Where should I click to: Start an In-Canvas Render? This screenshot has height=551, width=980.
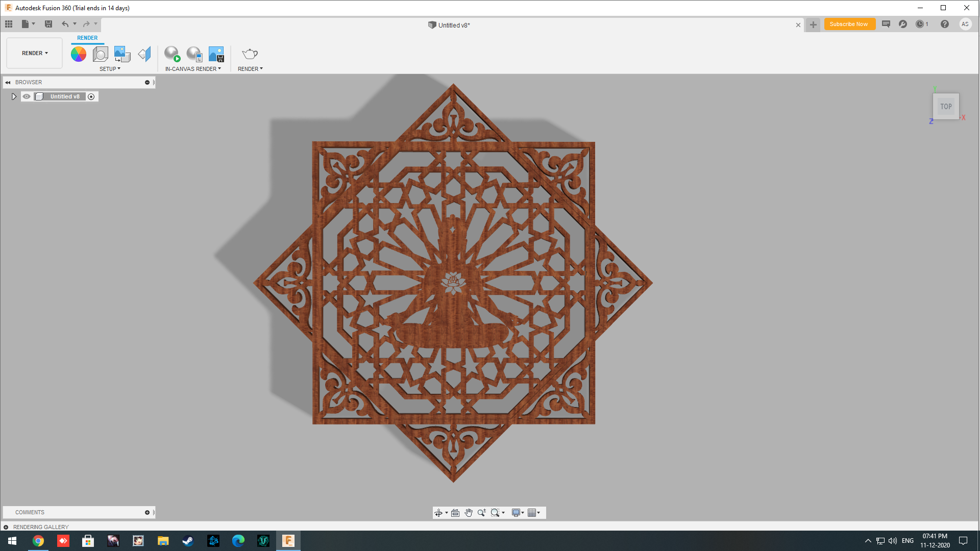(x=171, y=54)
